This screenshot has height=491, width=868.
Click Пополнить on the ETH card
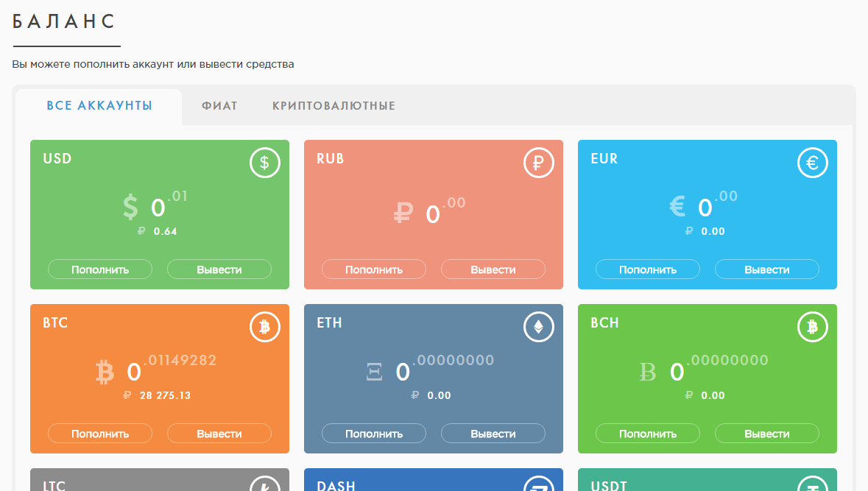tap(374, 434)
